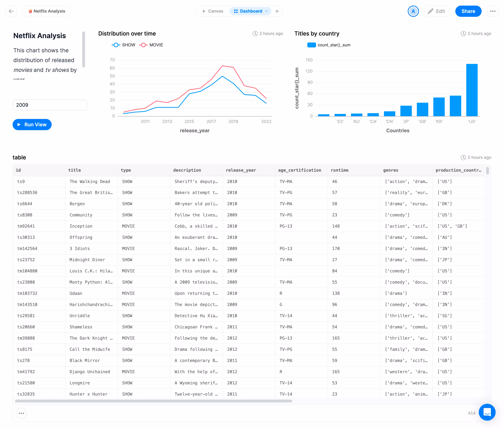The width and height of the screenshot is (504, 429).
Task: Click the 2009 year input field
Action: (50, 105)
